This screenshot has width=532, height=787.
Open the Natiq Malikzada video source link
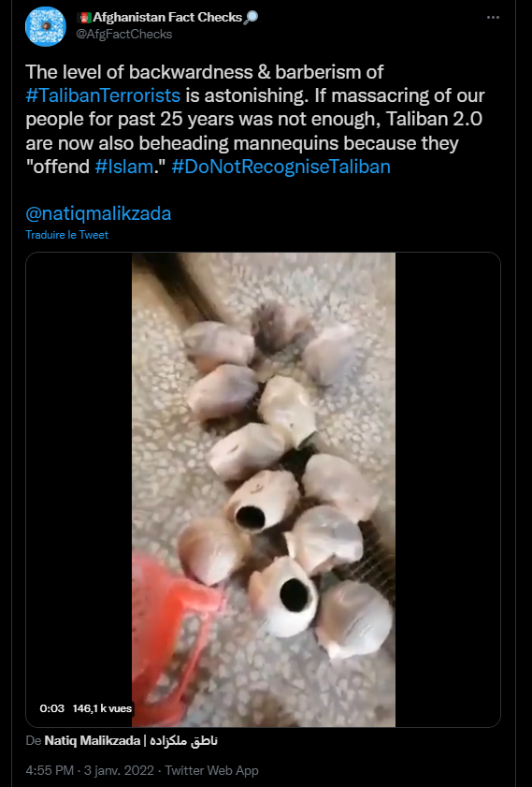click(x=130, y=741)
